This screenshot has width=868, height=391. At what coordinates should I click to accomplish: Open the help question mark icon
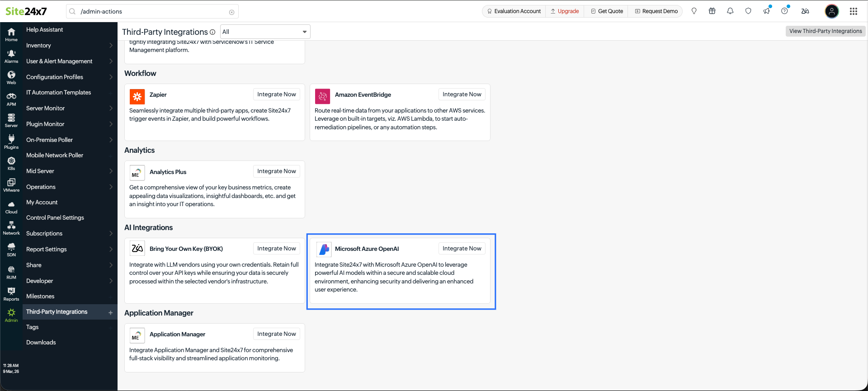[785, 11]
